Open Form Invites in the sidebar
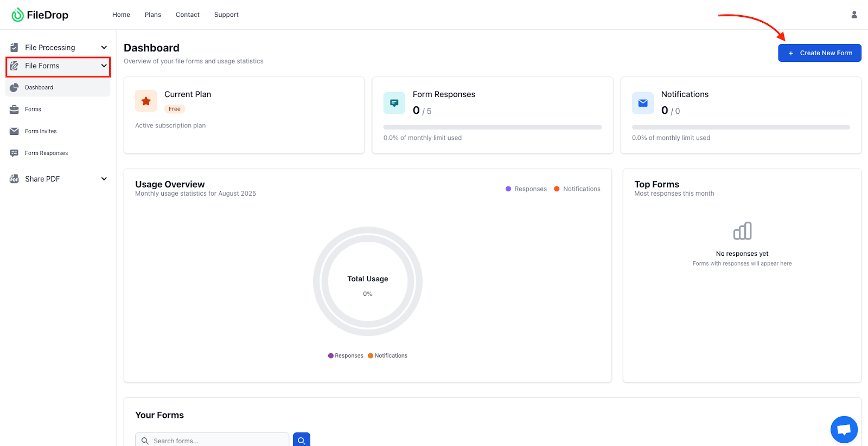 [58, 131]
